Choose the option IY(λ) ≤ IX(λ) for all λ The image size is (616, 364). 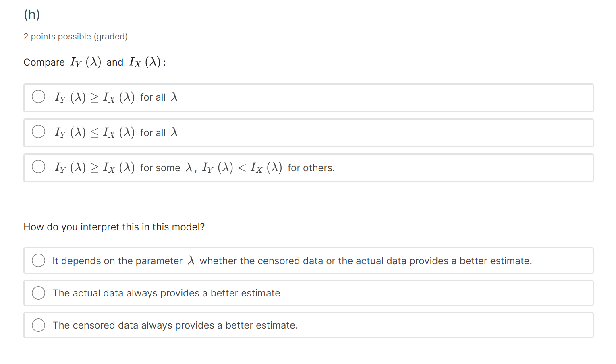(x=38, y=132)
